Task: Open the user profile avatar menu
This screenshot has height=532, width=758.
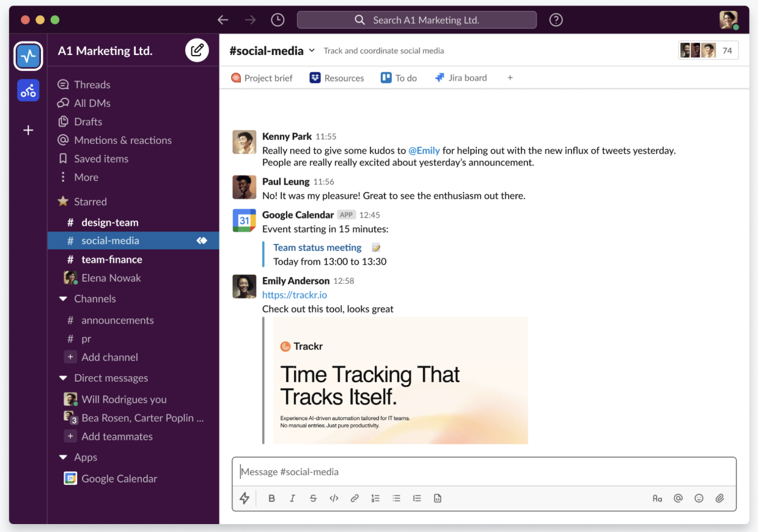Action: tap(729, 20)
